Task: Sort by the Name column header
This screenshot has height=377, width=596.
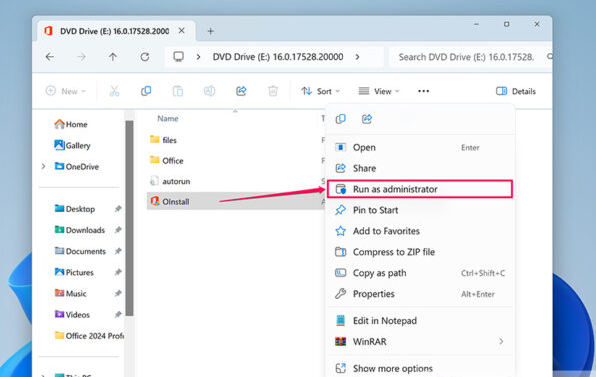Action: 168,119
